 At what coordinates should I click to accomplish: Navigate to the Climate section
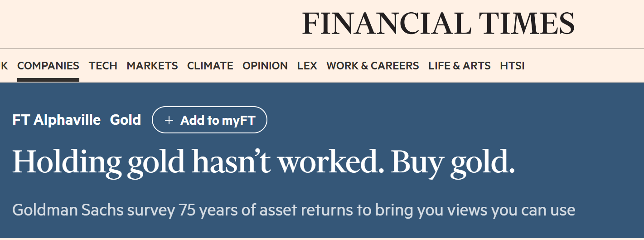pyautogui.click(x=210, y=66)
